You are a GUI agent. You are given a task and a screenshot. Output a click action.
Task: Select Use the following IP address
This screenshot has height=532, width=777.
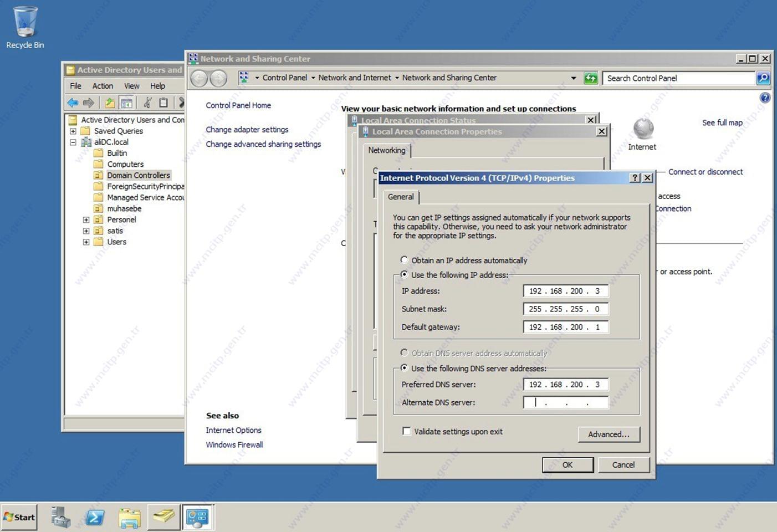tap(404, 274)
